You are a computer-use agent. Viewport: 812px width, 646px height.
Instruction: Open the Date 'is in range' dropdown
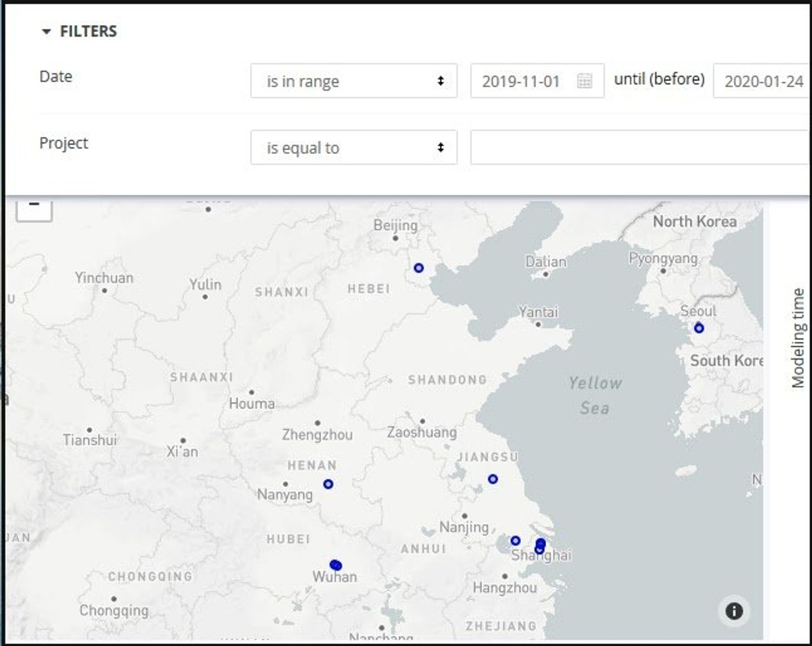coord(354,81)
